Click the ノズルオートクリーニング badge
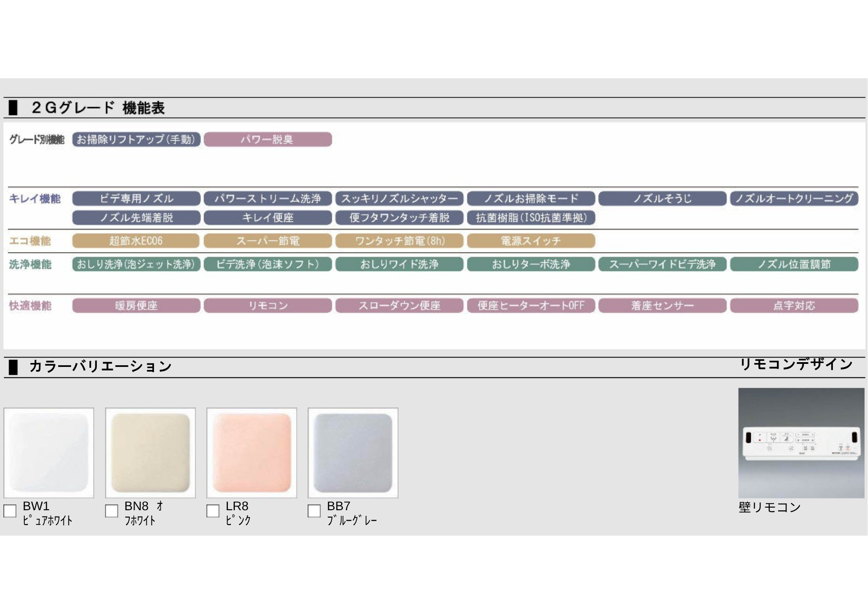This screenshot has height=614, width=868. pos(794,198)
